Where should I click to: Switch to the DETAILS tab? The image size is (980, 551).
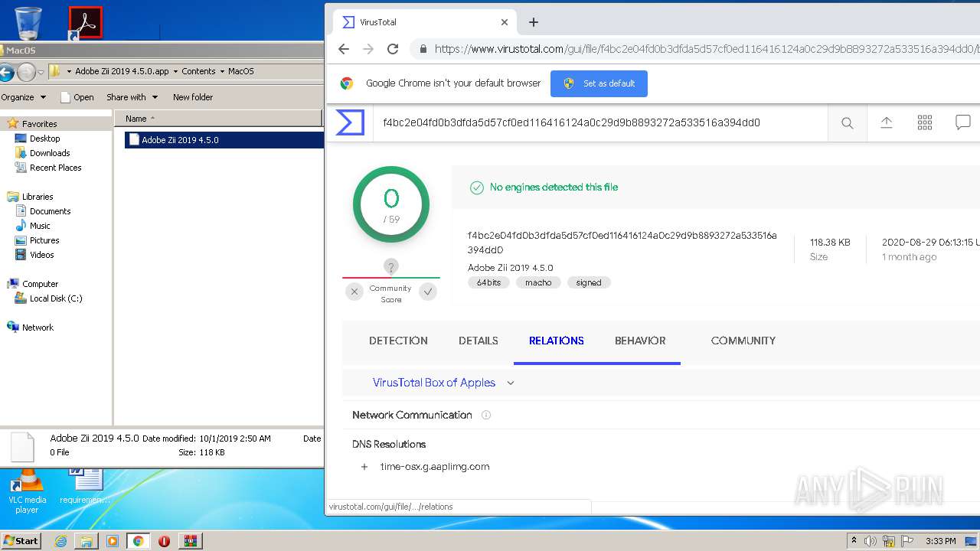(x=479, y=341)
